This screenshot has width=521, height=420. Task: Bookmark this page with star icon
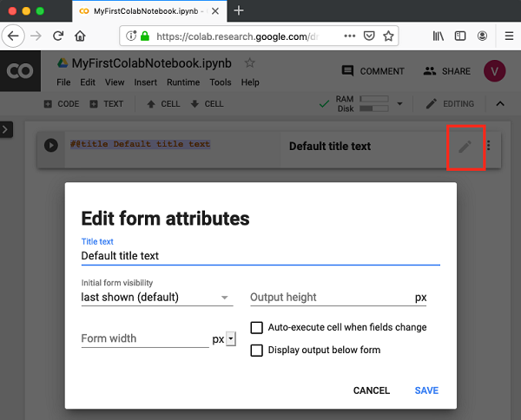pos(388,36)
